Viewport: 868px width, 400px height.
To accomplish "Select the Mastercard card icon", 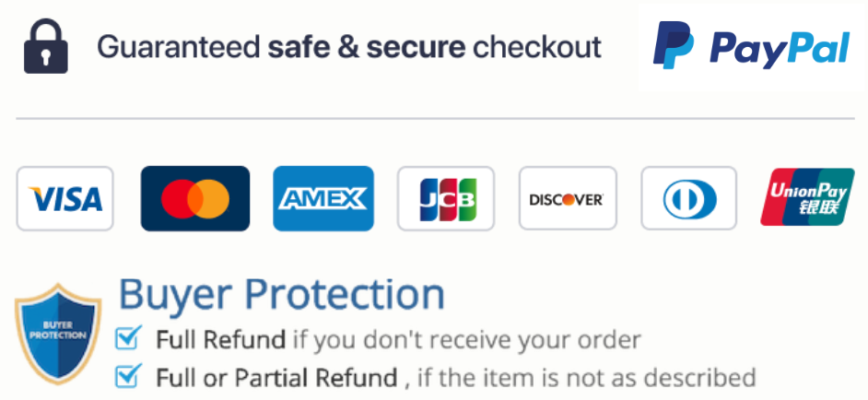I will 194,198.
